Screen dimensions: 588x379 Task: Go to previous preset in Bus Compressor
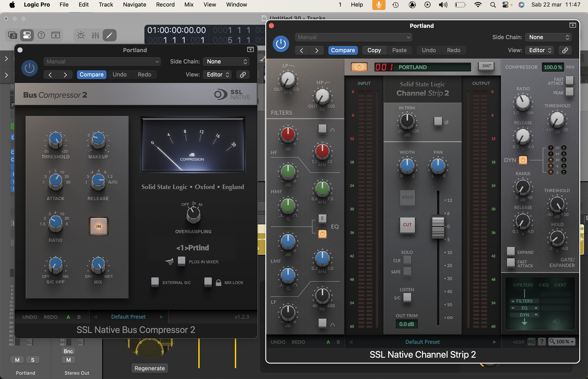(95, 317)
